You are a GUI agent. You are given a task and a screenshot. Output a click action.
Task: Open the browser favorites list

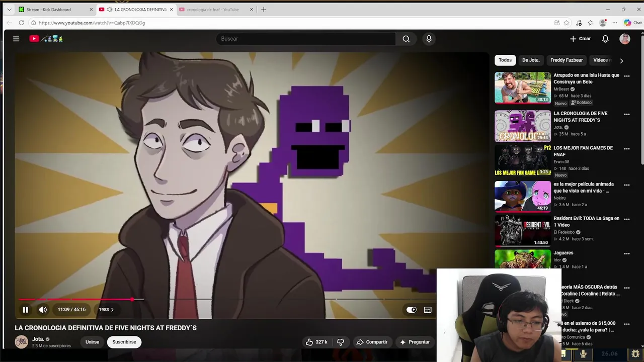[591, 23]
